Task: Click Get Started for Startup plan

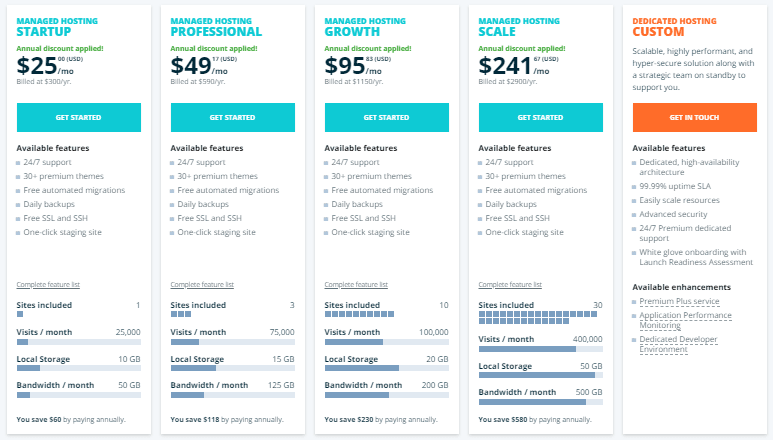Action: pos(78,117)
